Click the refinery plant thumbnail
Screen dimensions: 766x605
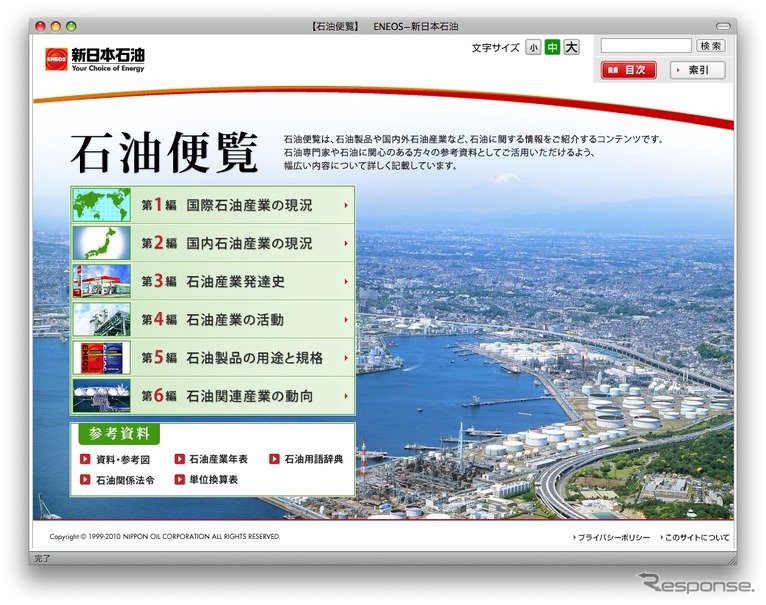click(x=102, y=320)
